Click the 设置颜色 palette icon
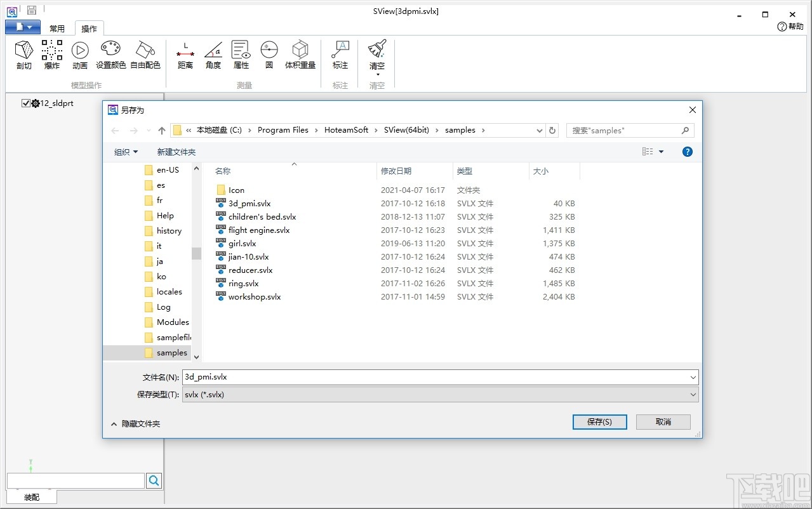This screenshot has height=509, width=812. coord(110,55)
